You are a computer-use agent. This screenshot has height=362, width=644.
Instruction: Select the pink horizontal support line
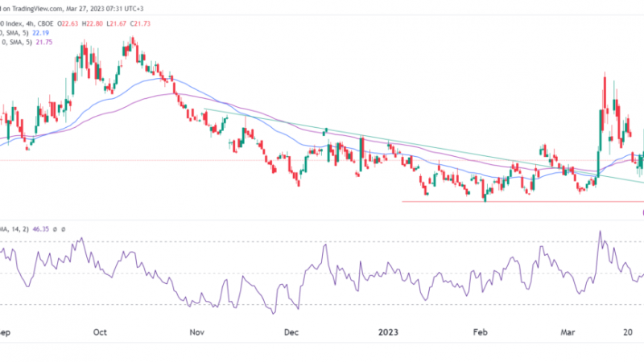coord(522,202)
